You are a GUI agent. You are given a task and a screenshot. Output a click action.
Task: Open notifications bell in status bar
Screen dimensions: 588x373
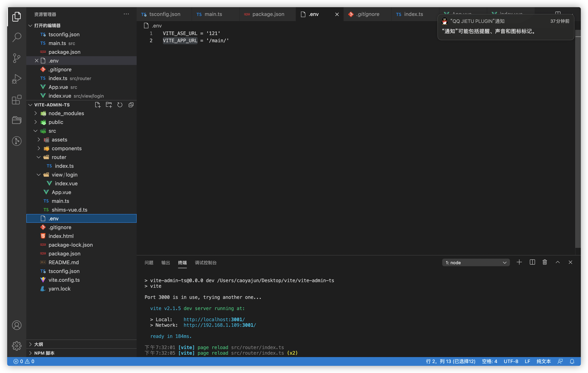(x=572, y=361)
